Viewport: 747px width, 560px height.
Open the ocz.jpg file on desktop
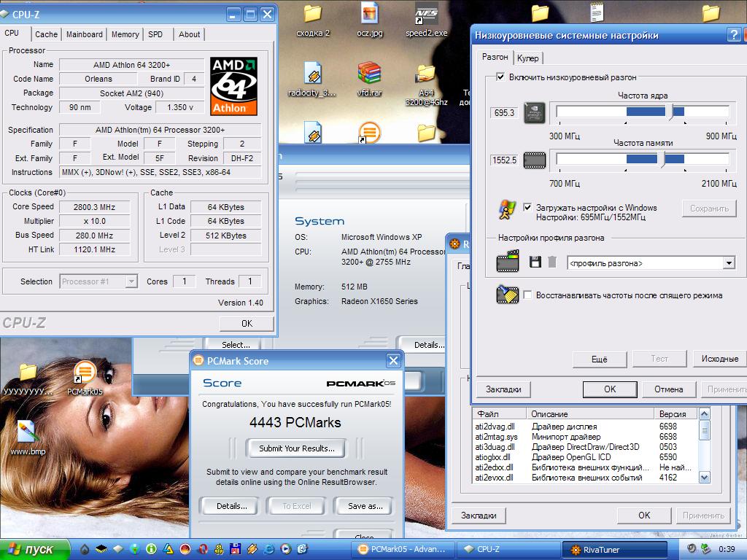370,21
